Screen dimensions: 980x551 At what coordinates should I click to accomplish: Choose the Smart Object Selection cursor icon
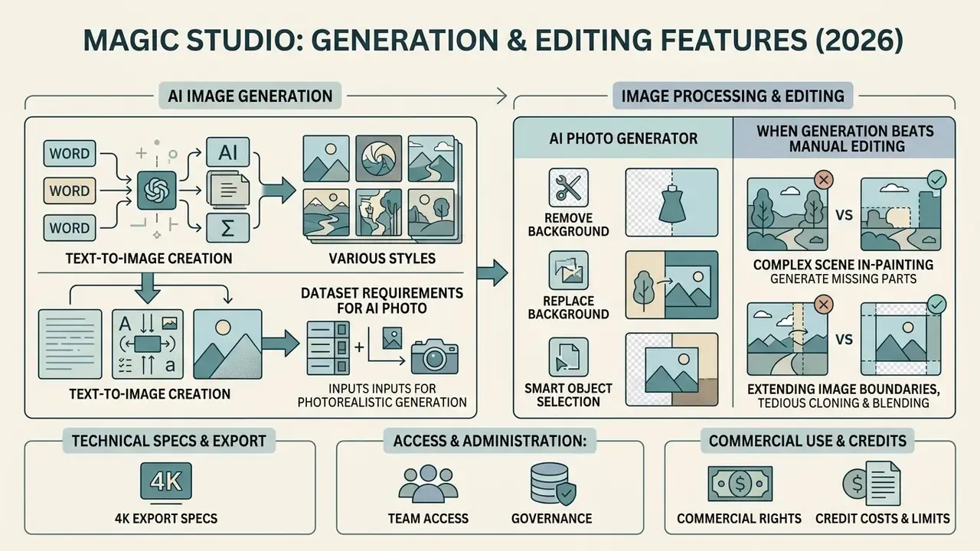pos(568,357)
